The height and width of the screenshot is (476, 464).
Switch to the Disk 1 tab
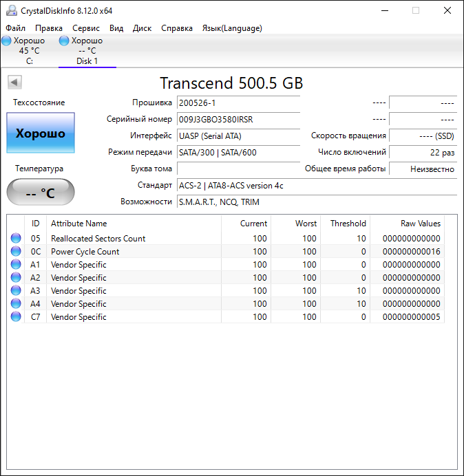pos(87,51)
